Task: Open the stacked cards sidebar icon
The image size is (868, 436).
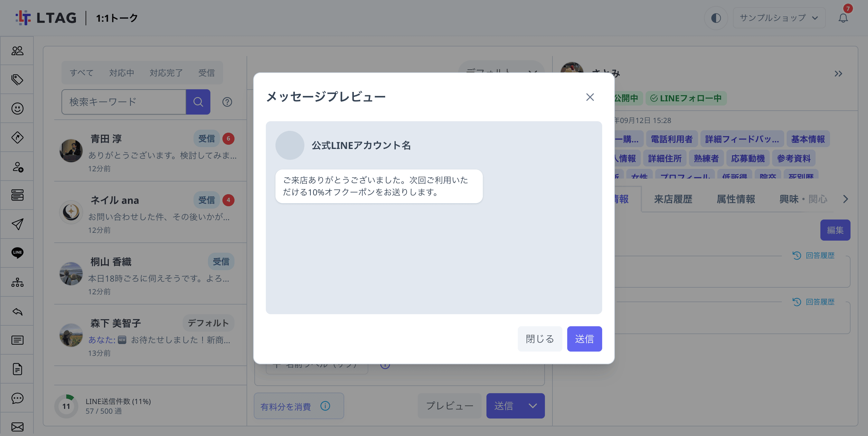Action: [17, 195]
